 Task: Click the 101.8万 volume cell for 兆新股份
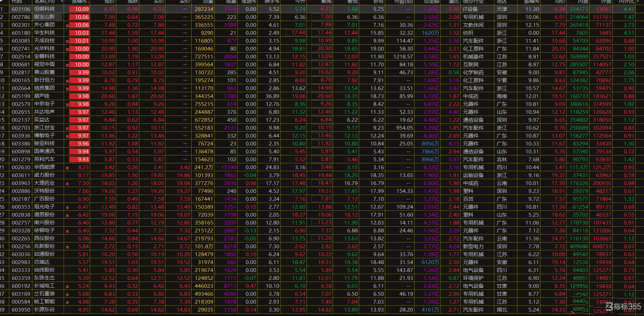(204, 246)
